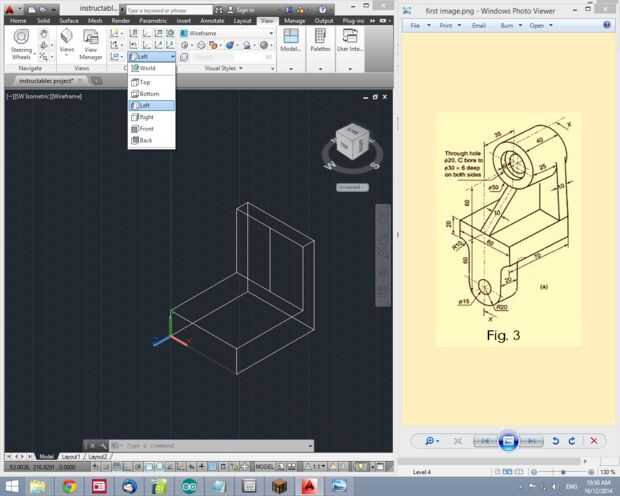Viewport: 620px width, 496px height.
Task: Open the Photo Viewer Burn menu
Action: click(x=511, y=25)
